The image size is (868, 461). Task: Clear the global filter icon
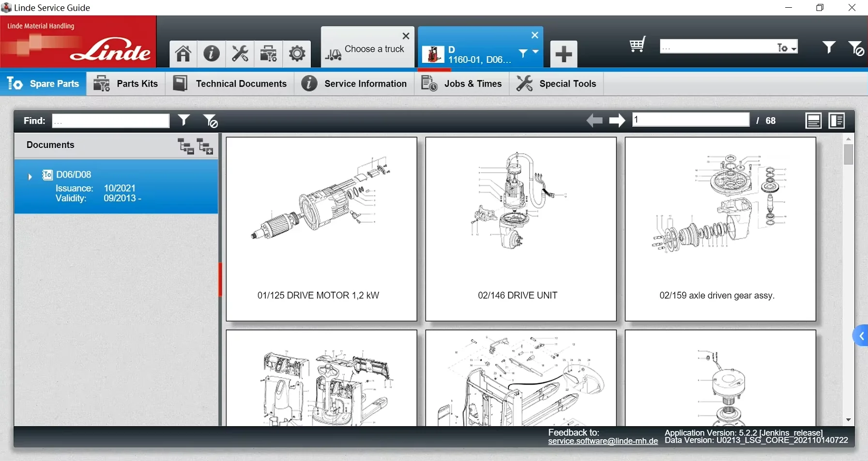click(855, 48)
